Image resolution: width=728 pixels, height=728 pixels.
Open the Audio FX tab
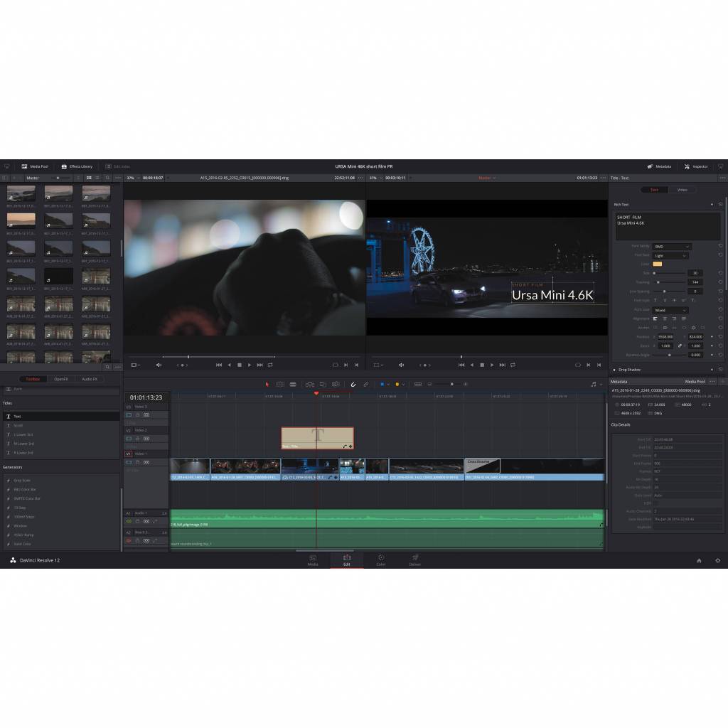pyautogui.click(x=90, y=380)
